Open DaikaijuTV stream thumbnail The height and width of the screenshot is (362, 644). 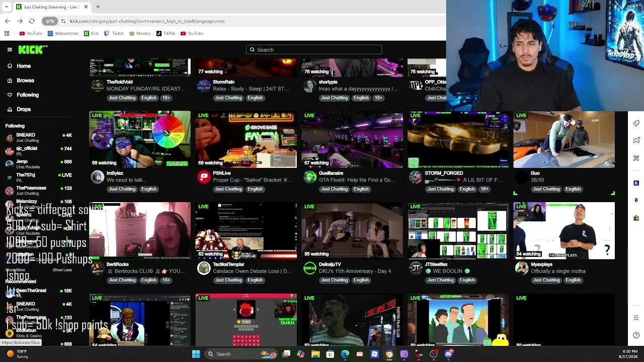pyautogui.click(x=352, y=231)
